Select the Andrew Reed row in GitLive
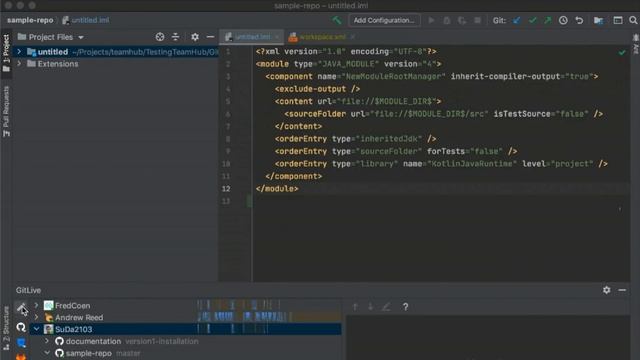The image size is (640, 360). 186,317
